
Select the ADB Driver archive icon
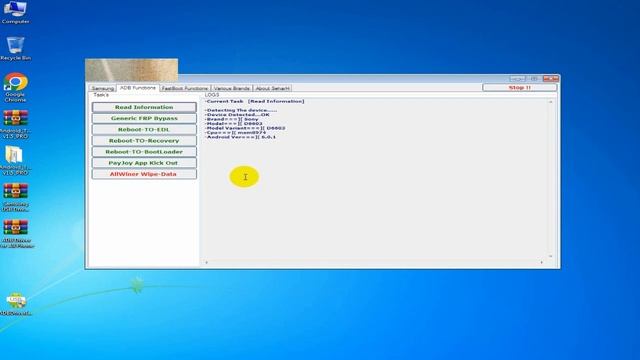(16, 233)
